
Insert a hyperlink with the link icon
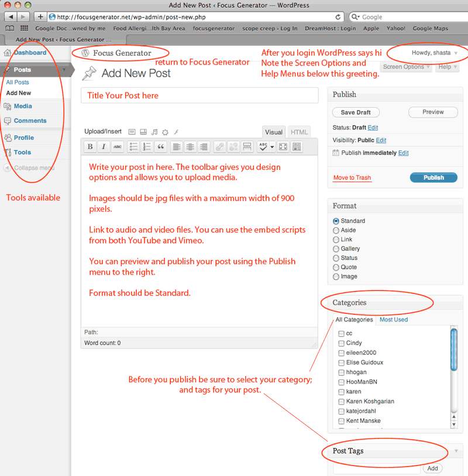tap(219, 146)
